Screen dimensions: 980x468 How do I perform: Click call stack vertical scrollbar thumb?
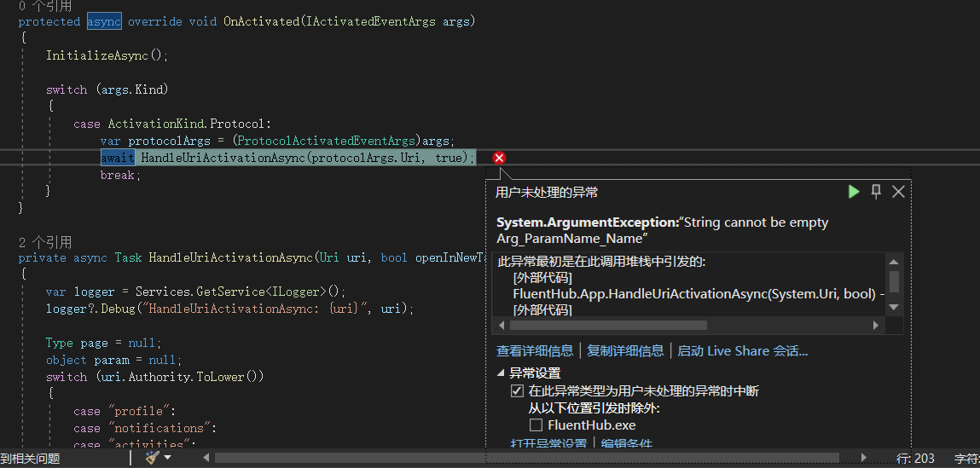click(x=894, y=282)
